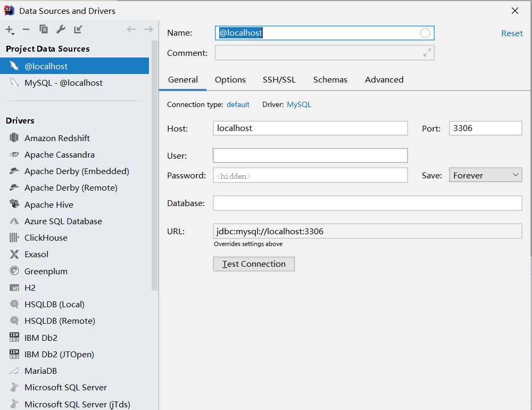The height and width of the screenshot is (410, 532).
Task: Select the @localhost data source
Action: pos(74,66)
